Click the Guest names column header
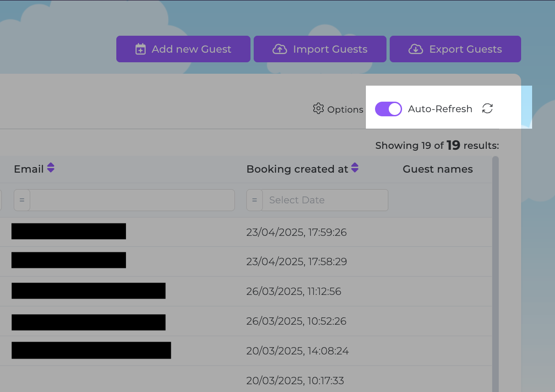 [x=438, y=169]
